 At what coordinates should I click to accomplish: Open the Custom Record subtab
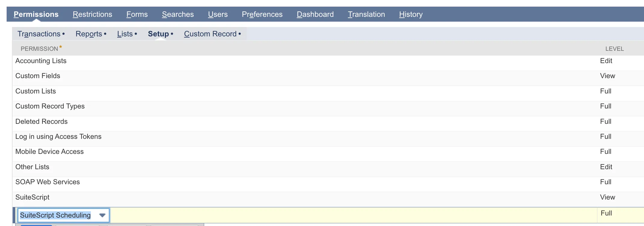(x=212, y=34)
